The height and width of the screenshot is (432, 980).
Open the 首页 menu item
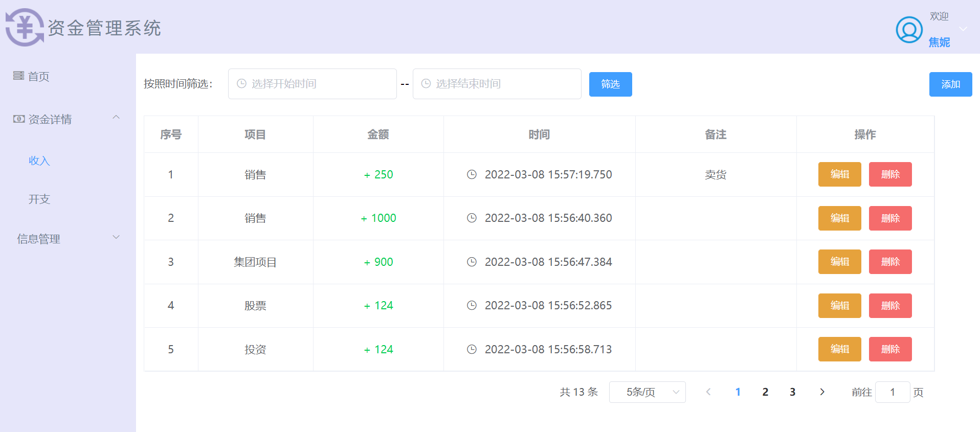[38, 76]
